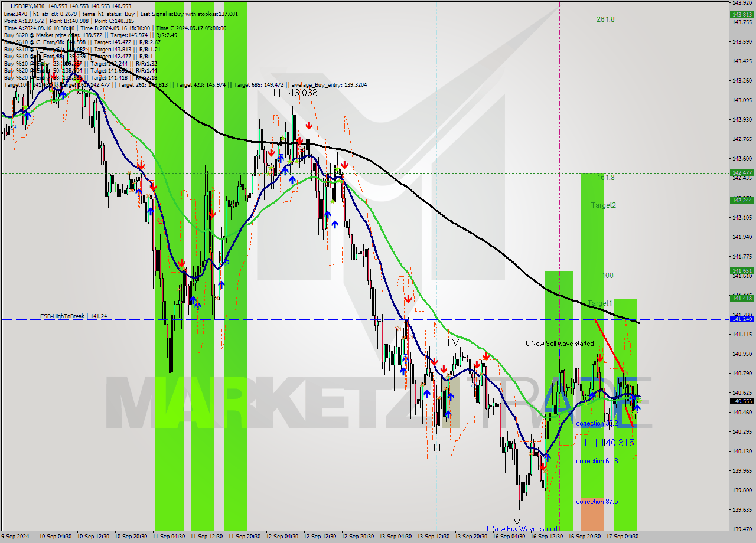Click the green 141.418 price tag
This screenshot has width=756, height=543.
pos(742,298)
